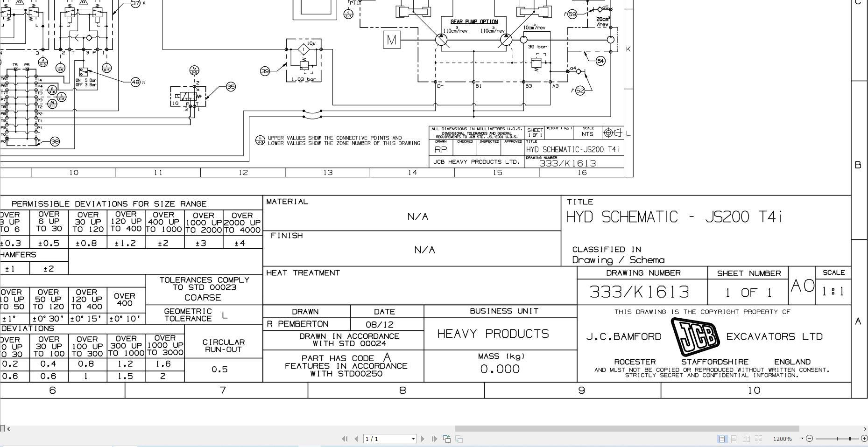Zoom out using the minus icon
868x447 pixels.
pyautogui.click(x=809, y=439)
